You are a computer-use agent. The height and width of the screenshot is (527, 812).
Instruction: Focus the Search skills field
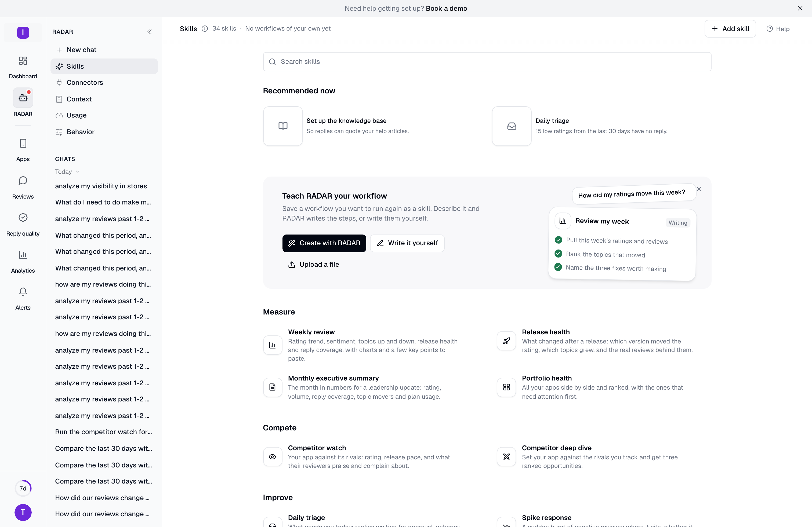[x=487, y=62]
